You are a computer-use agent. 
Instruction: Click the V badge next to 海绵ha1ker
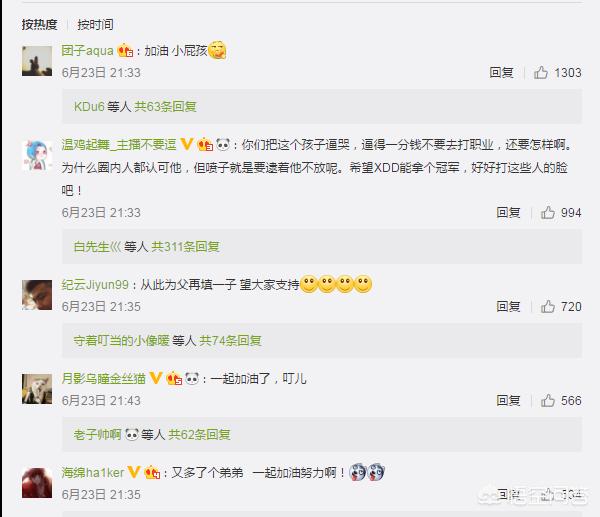coord(134,472)
